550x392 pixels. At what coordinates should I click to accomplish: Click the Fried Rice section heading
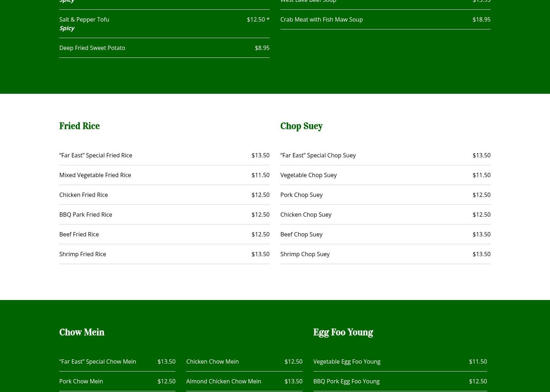click(x=79, y=126)
